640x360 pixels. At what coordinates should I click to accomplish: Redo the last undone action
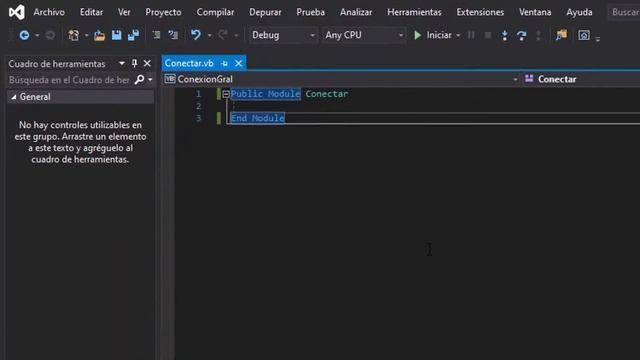pyautogui.click(x=222, y=35)
